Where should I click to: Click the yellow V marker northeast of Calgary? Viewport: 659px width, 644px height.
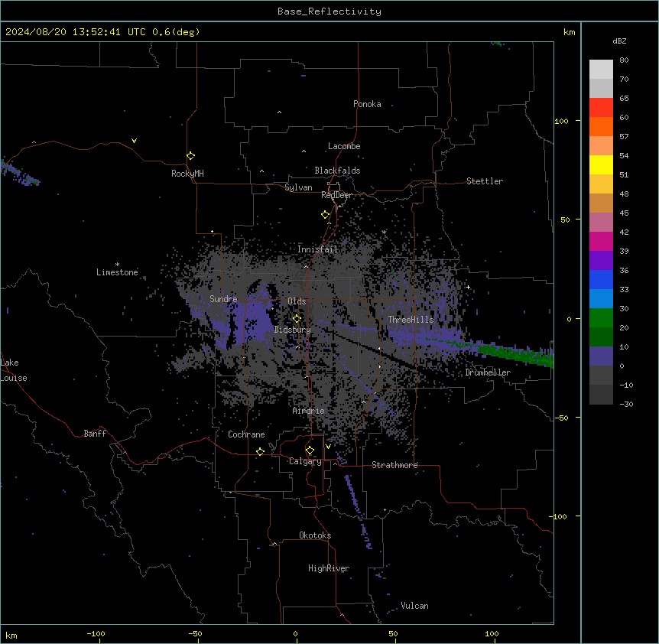[328, 447]
